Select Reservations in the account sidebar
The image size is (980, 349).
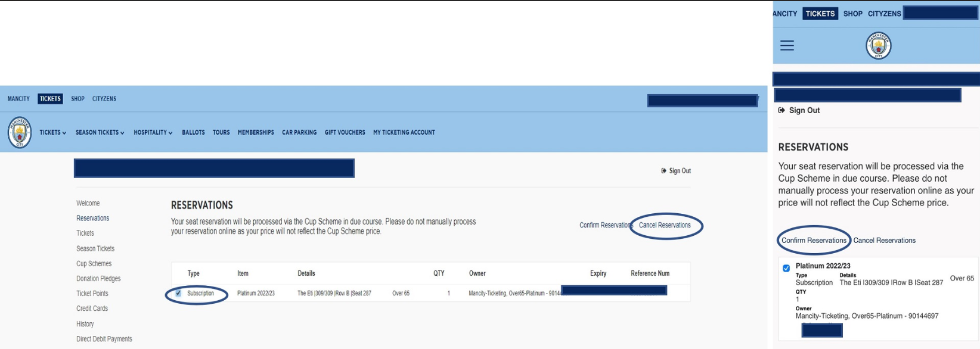(x=93, y=219)
